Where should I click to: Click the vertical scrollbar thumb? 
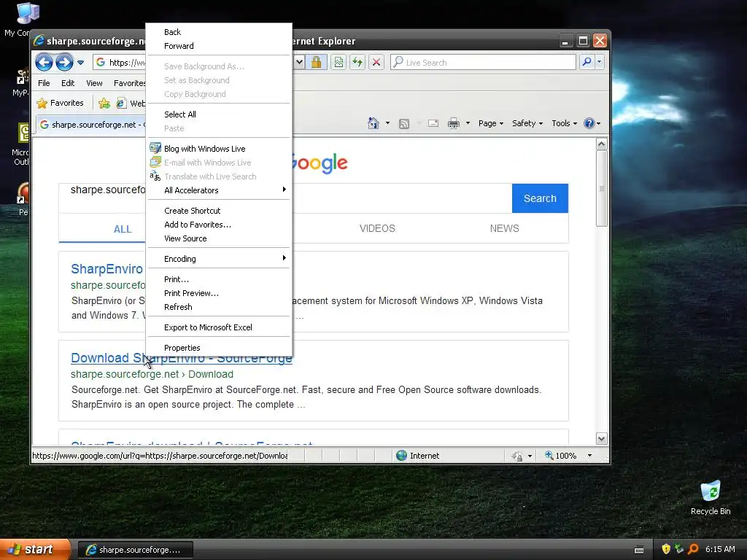coord(601,189)
